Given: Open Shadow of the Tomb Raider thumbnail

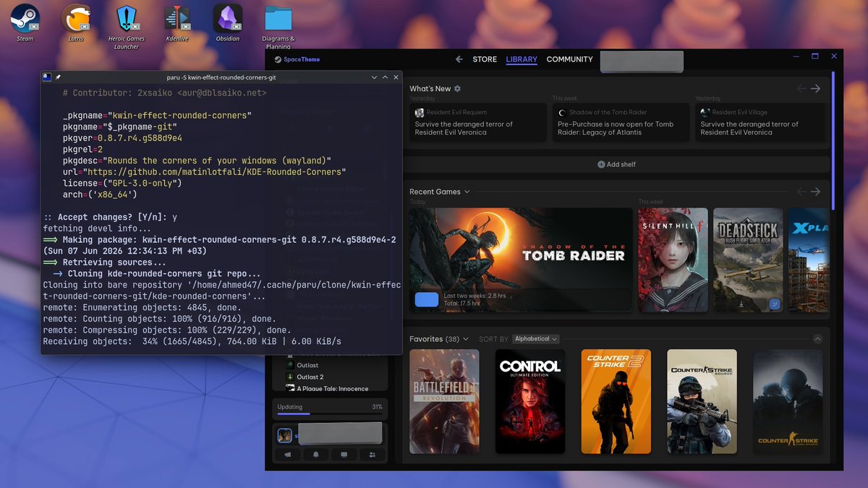Looking at the screenshot, I should (521, 260).
